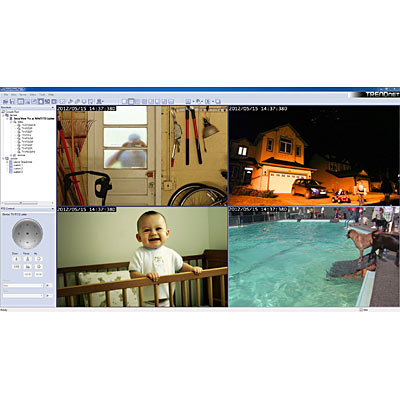This screenshot has height=400, width=400.
Task: Click the Zoom in button under PTZ pad
Action: (x=16, y=259)
